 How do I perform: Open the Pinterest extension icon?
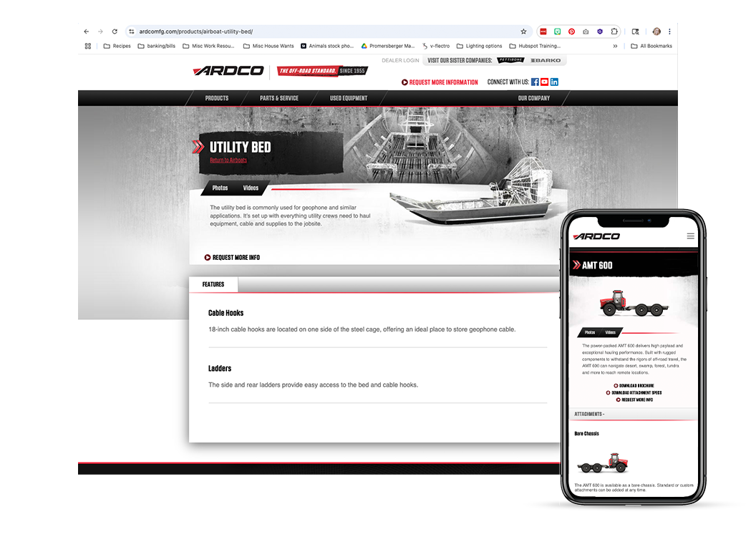pyautogui.click(x=571, y=32)
